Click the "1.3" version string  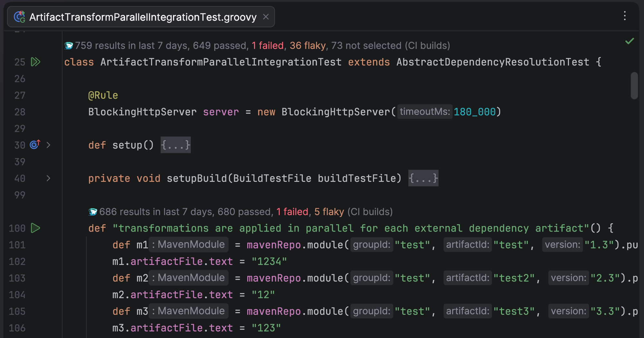click(599, 245)
